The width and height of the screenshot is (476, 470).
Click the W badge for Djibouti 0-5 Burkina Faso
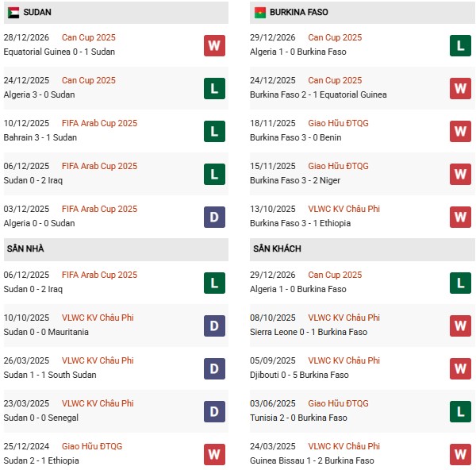coord(461,368)
